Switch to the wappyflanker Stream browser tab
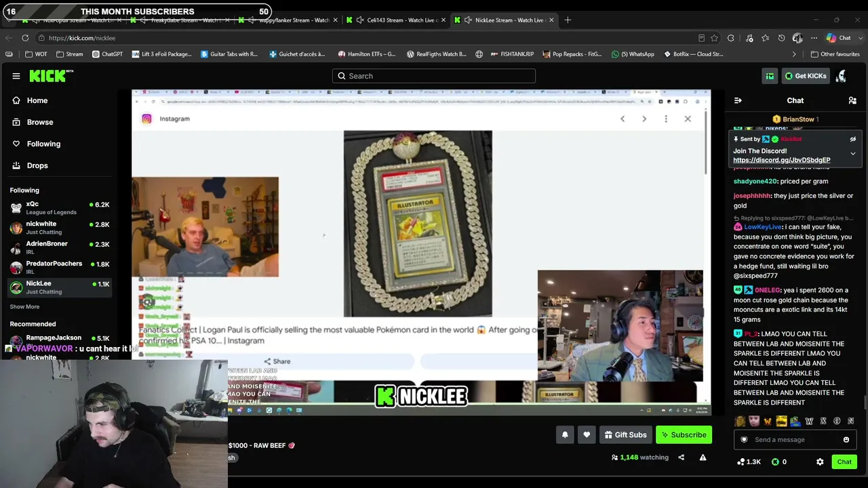The image size is (868, 488). [288, 20]
